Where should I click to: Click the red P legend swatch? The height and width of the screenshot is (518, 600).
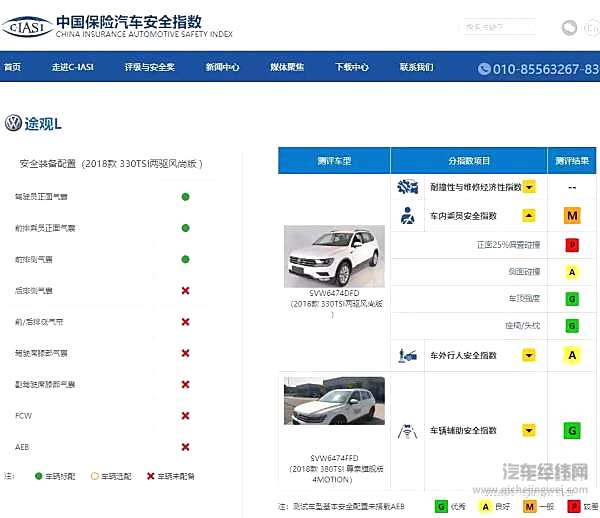pyautogui.click(x=574, y=507)
